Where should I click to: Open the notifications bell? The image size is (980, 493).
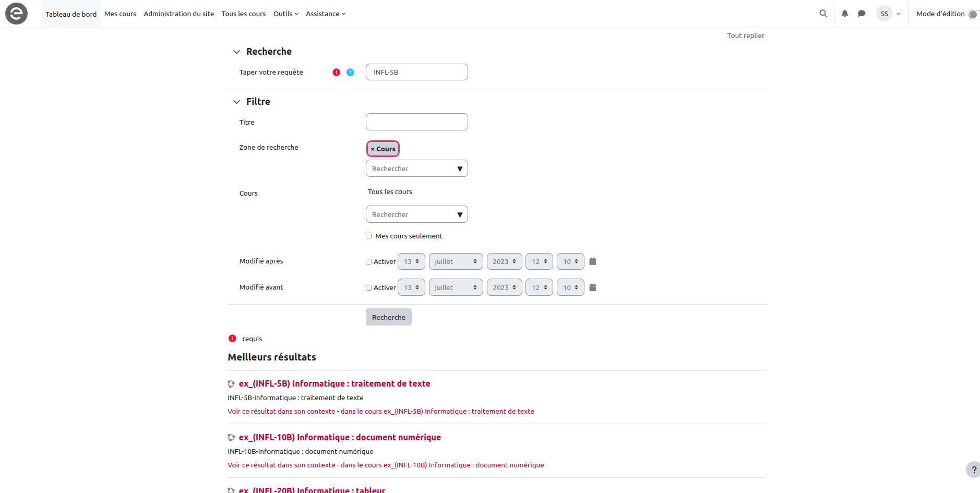point(844,14)
